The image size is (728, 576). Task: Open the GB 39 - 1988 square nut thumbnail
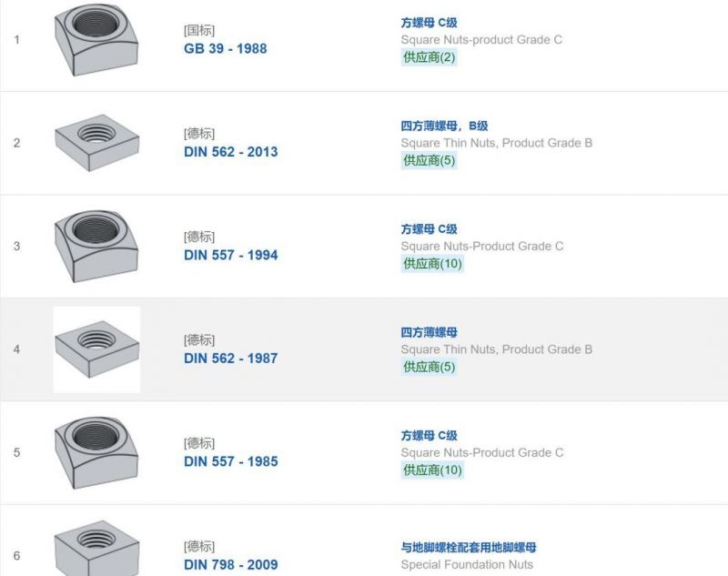click(96, 39)
